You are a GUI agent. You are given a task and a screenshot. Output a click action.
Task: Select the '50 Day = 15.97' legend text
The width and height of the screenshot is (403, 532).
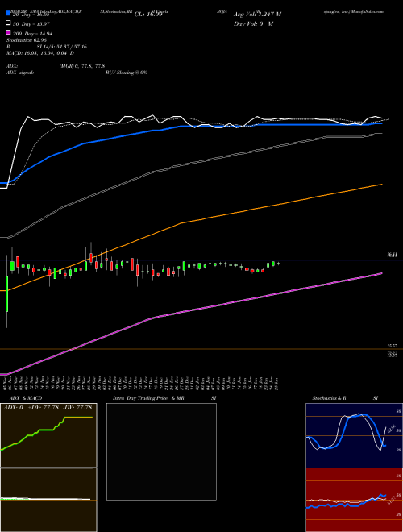coord(32,23)
